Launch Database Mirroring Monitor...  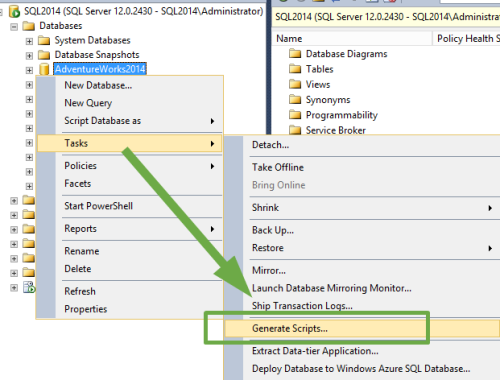point(362,288)
